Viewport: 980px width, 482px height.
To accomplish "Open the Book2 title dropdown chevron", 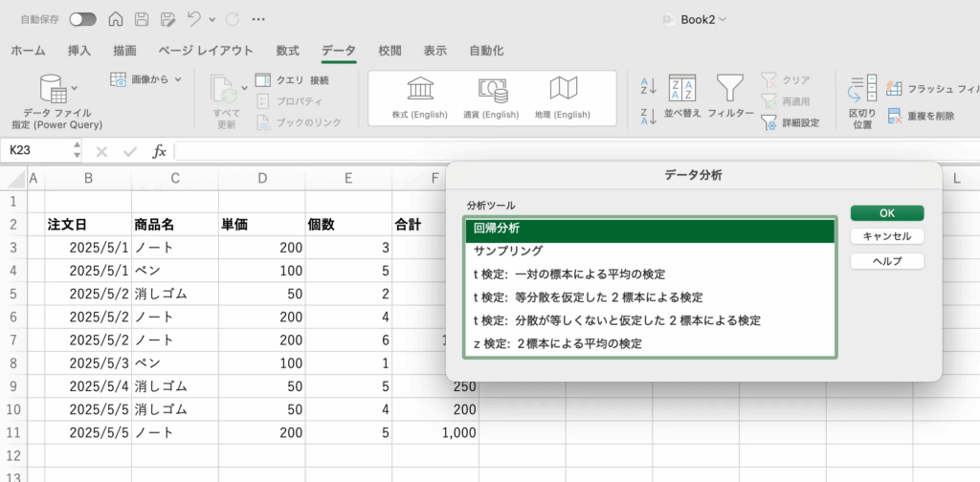I will [724, 20].
